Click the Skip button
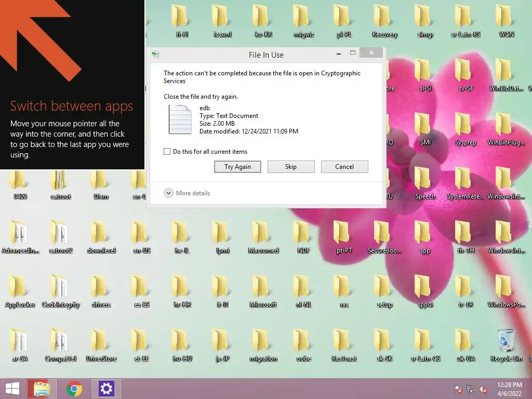Screen dimensions: 532x399 click(291, 167)
